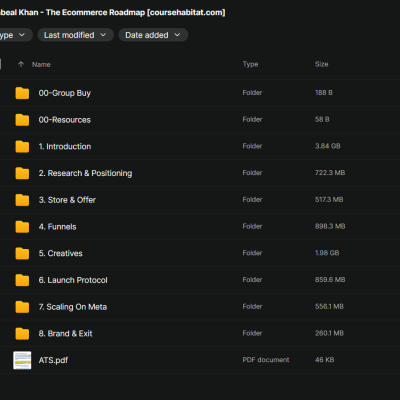Open the 4. Funnels folder name

(x=57, y=227)
